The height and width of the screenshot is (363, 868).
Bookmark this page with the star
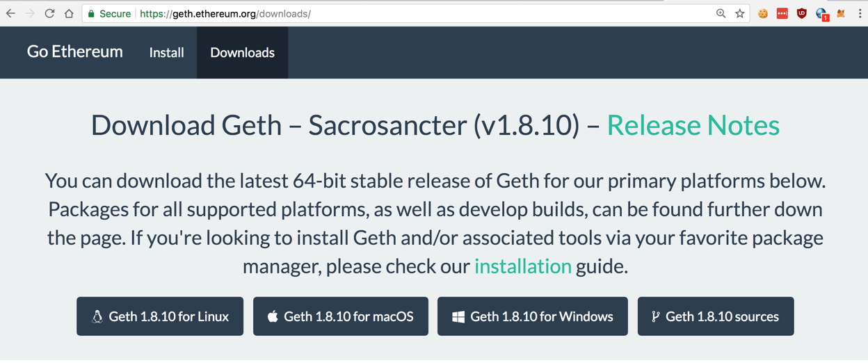(740, 13)
